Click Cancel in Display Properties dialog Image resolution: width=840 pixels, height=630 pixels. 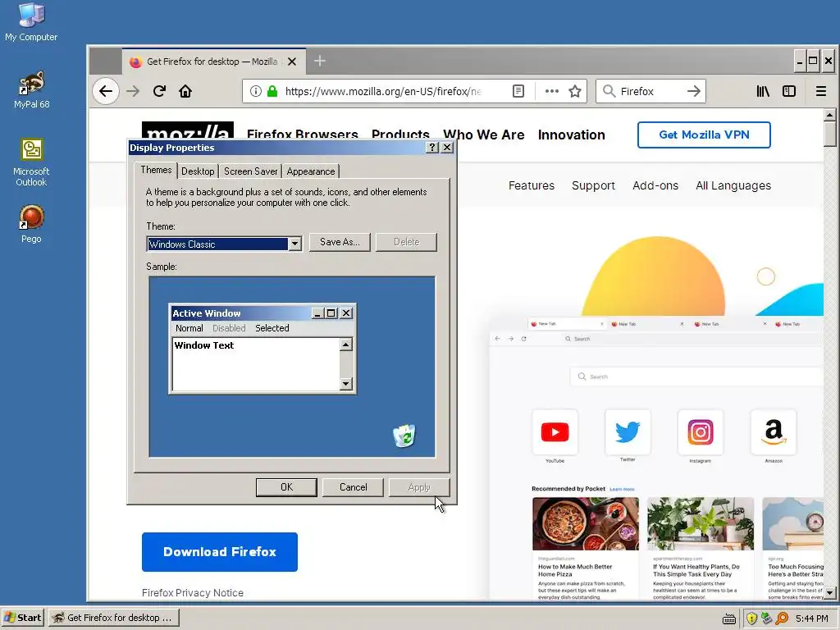tap(353, 487)
